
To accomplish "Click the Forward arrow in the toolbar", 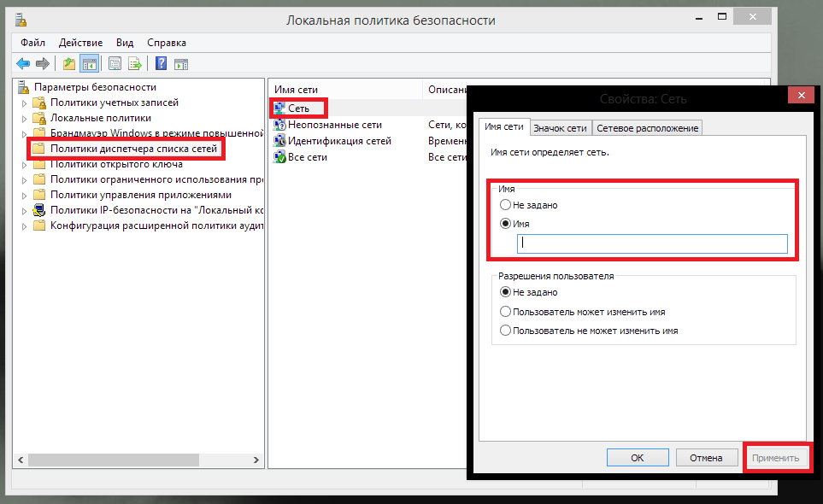I will point(42,63).
